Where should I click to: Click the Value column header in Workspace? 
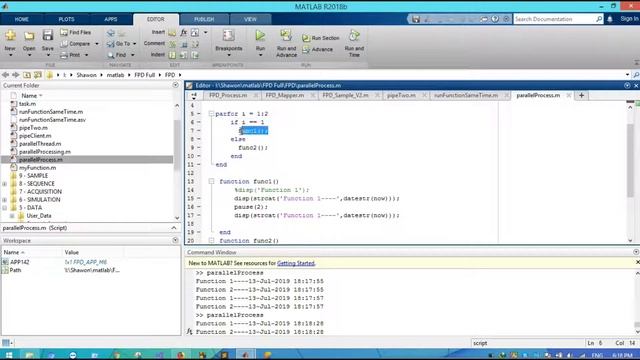[x=71, y=252]
